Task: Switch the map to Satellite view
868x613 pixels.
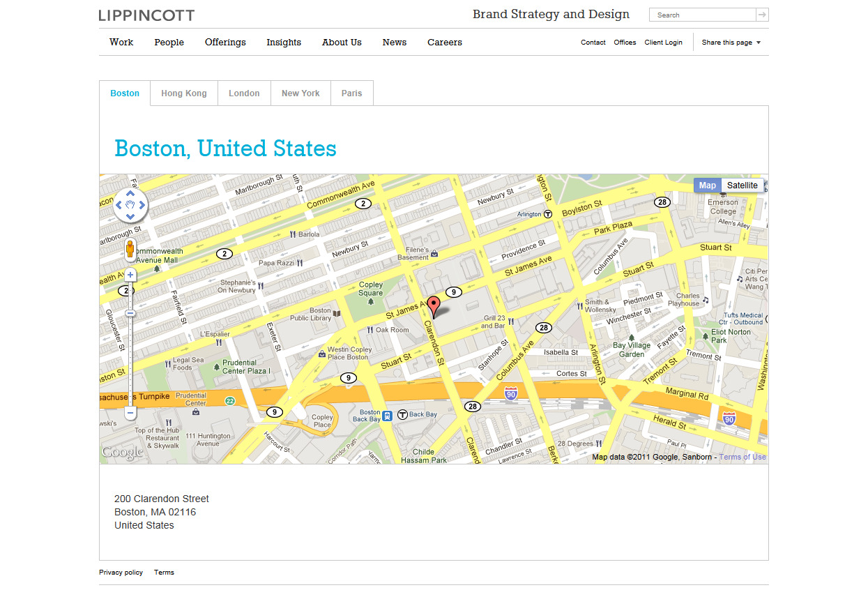Action: [742, 186]
